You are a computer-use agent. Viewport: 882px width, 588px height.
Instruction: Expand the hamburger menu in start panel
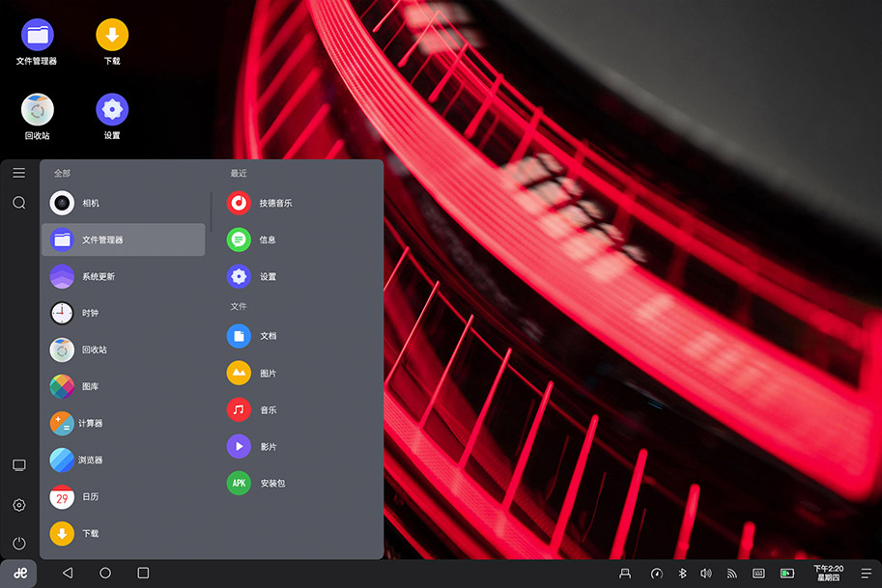(x=18, y=173)
